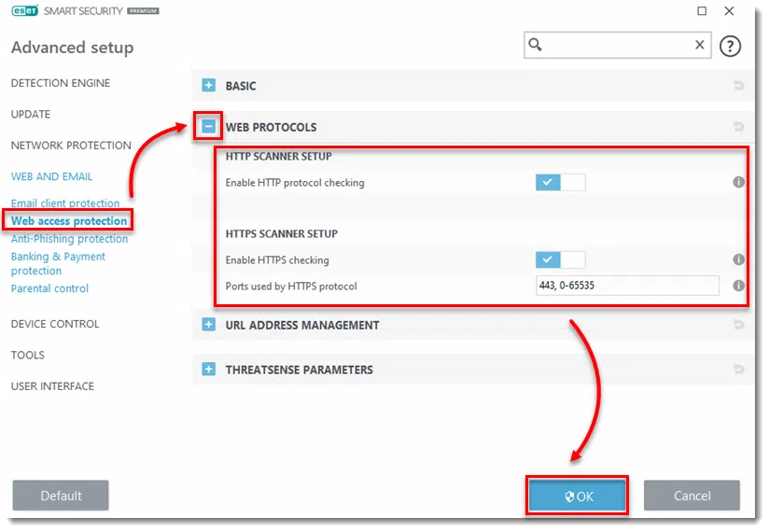Viewport: 769px width, 532px height.
Task: Select Web access protection
Action: [69, 221]
